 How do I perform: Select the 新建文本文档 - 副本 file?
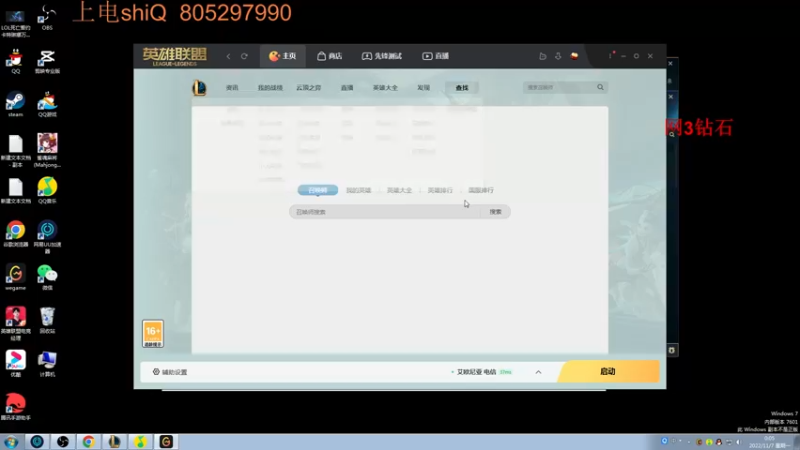(15, 151)
